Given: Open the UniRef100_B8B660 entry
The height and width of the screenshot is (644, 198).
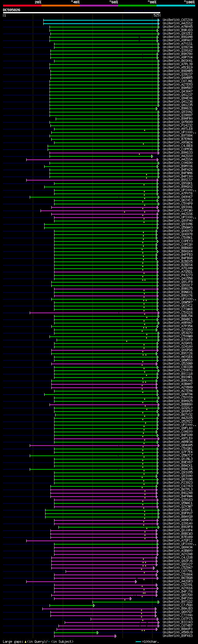Looking at the screenshot, I should [178, 248].
